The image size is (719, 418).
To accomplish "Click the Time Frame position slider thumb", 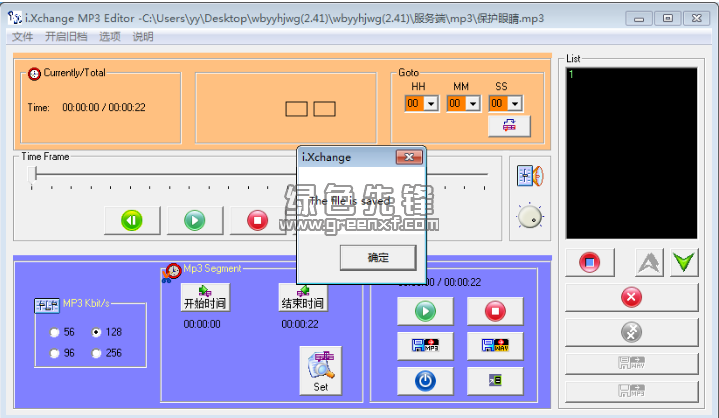I will pos(32,175).
